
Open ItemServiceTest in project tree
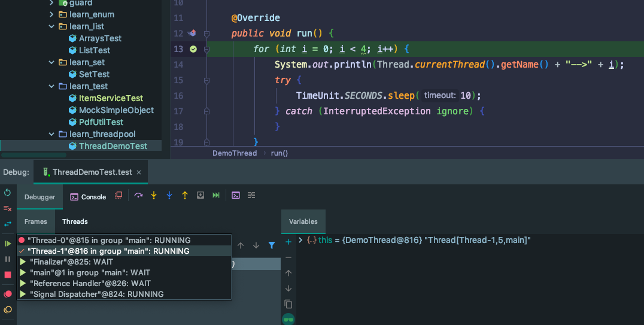[x=111, y=98]
